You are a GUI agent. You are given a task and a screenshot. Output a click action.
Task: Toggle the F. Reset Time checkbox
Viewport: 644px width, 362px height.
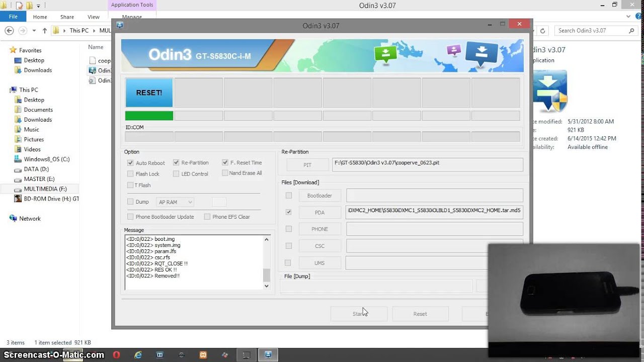point(225,162)
